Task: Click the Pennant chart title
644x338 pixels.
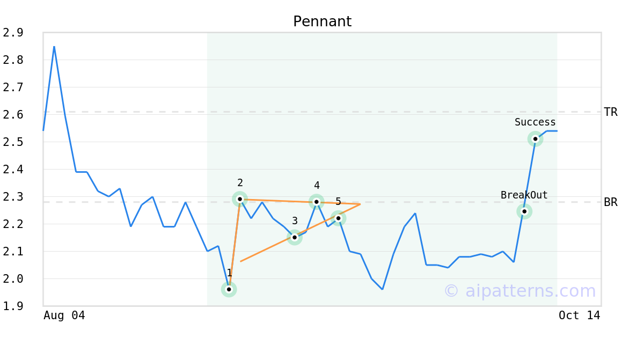Action: (x=322, y=21)
